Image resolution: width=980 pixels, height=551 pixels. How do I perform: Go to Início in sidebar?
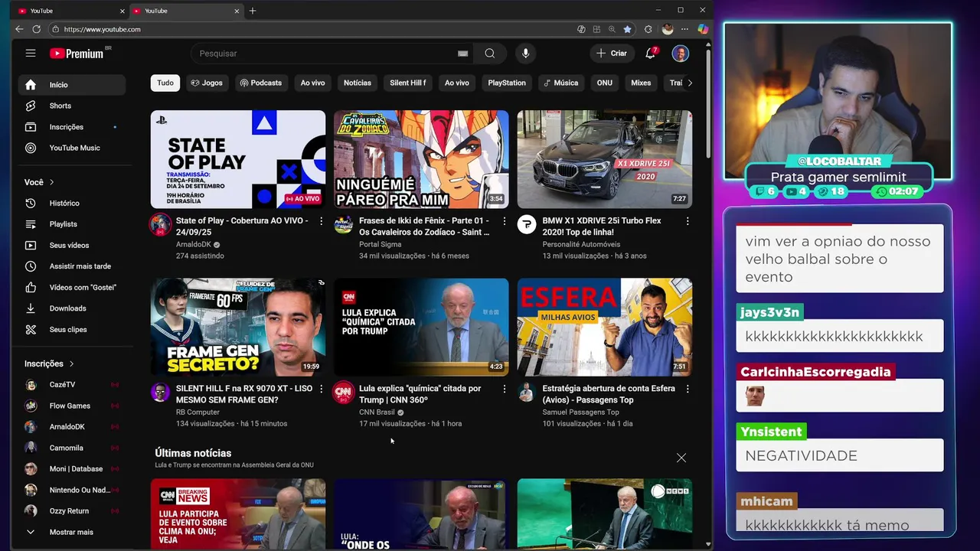(72, 85)
